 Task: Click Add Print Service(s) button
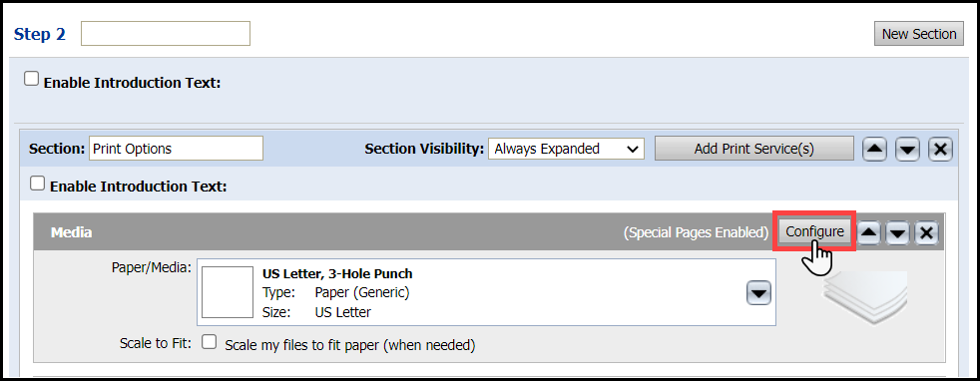click(x=753, y=149)
